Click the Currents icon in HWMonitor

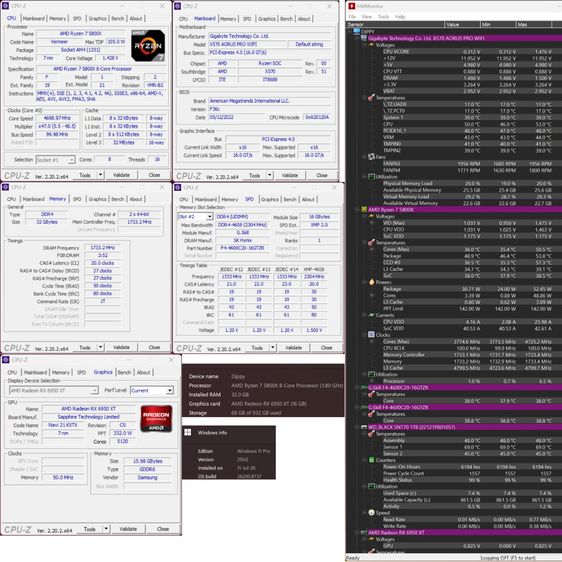coord(371,315)
